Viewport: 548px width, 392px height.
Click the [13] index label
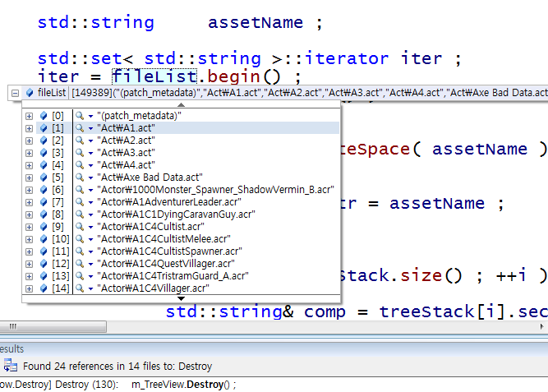[61, 276]
